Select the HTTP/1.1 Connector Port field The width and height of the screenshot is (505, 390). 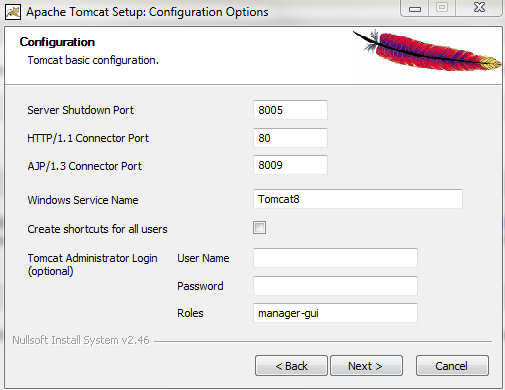point(290,138)
